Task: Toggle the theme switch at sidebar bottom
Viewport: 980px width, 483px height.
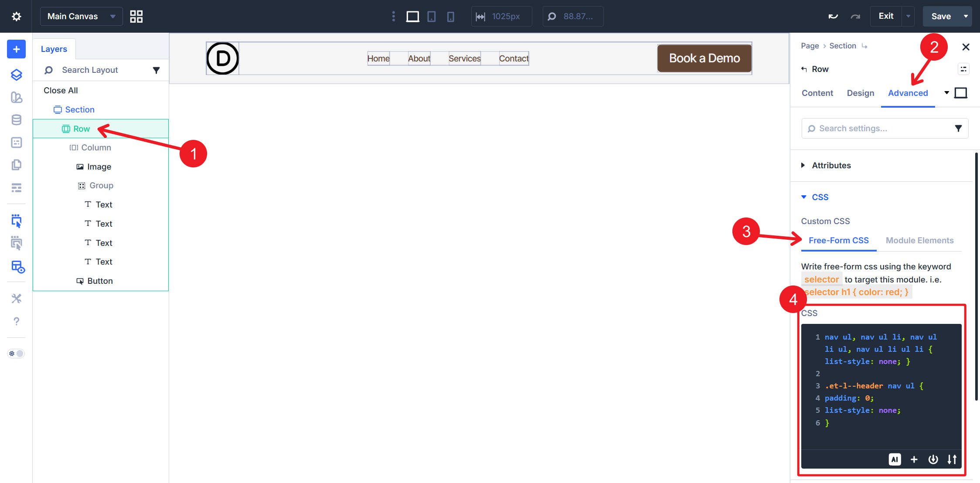Action: click(x=16, y=353)
